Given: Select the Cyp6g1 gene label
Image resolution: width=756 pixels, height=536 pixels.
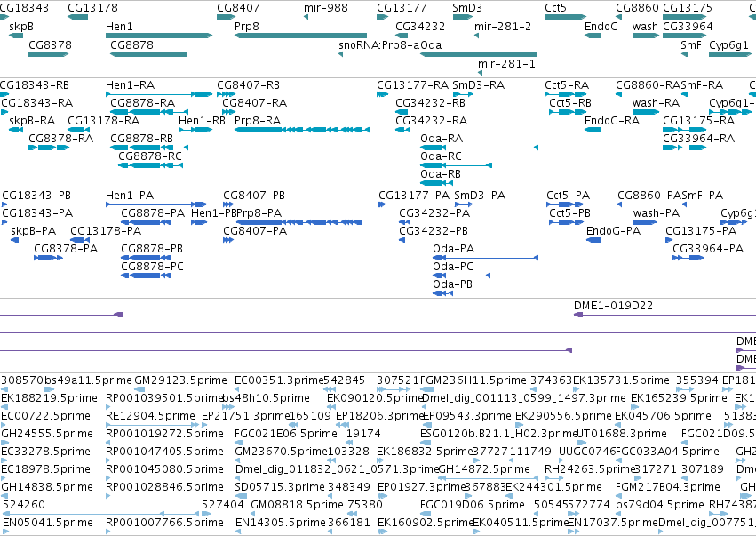Looking at the screenshot, I should pyautogui.click(x=728, y=44).
